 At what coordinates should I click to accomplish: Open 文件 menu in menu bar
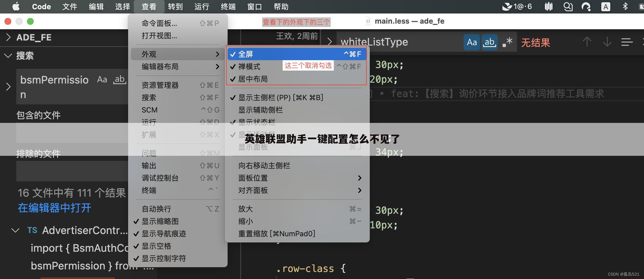point(70,6)
